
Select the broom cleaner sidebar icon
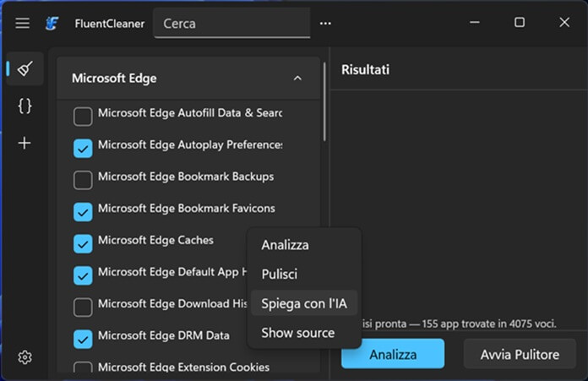24,69
